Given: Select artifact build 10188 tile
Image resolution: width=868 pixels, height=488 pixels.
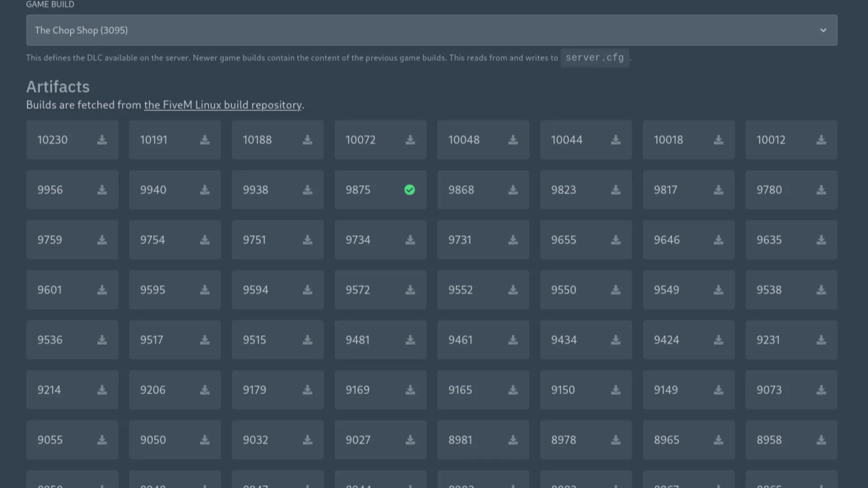Looking at the screenshot, I should click(267, 140).
